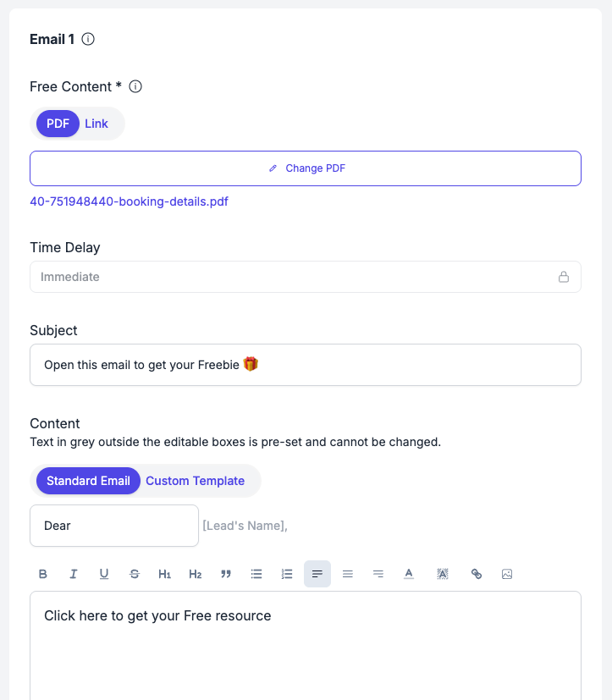The height and width of the screenshot is (700, 612).
Task: Switch to the Custom Template tab
Action: pyautogui.click(x=195, y=481)
